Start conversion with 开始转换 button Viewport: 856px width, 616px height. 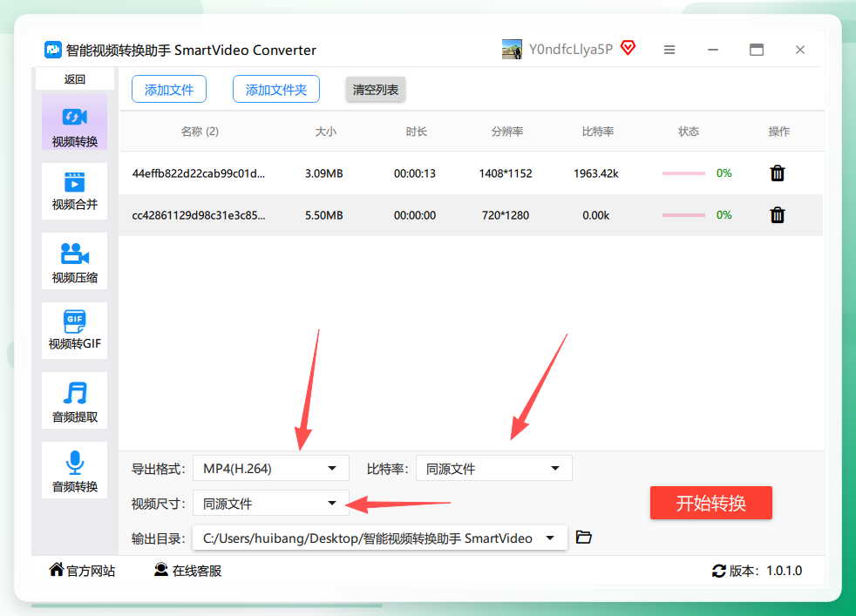(710, 503)
